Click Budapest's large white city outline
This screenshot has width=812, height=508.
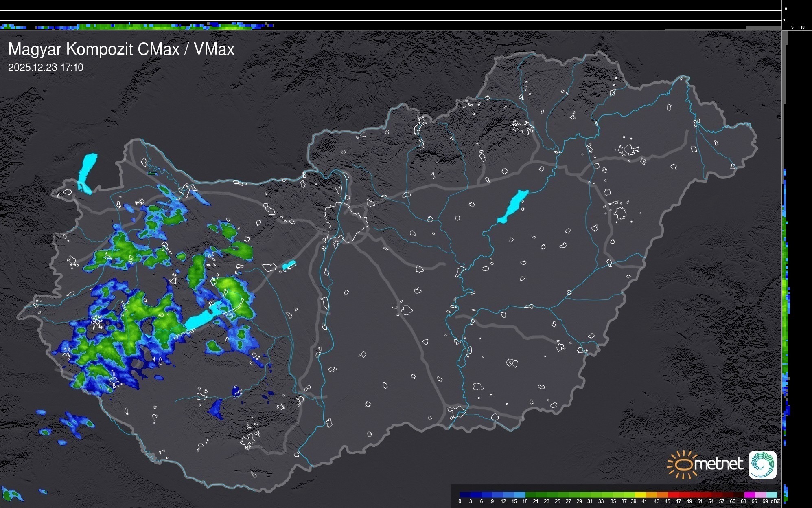[346, 222]
